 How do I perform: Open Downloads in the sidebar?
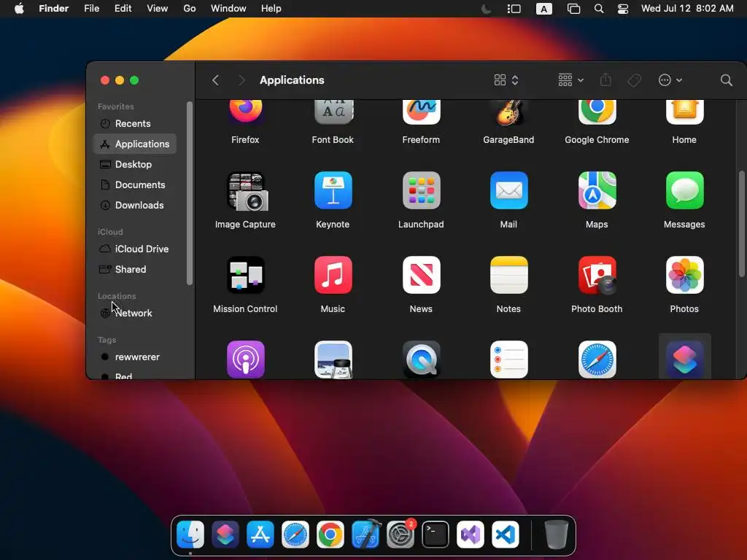(135, 205)
